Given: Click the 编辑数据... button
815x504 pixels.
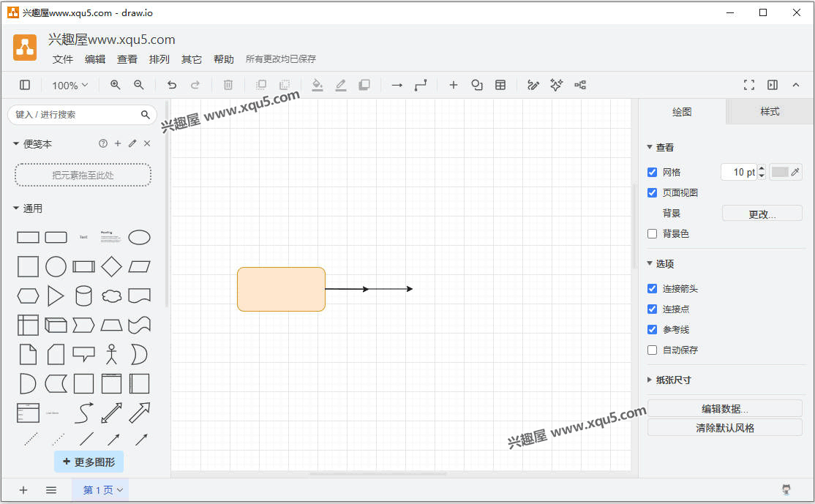Looking at the screenshot, I should click(x=724, y=408).
